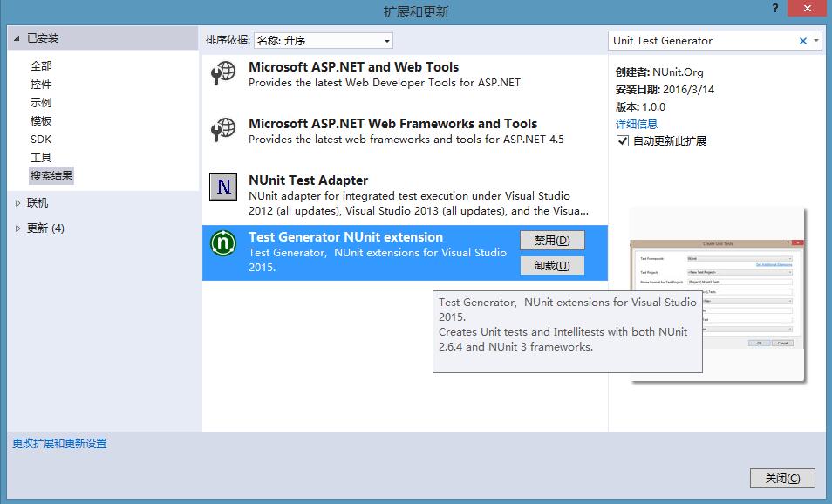
Task: Open 更改扩展和更新设置 link
Action: (59, 444)
